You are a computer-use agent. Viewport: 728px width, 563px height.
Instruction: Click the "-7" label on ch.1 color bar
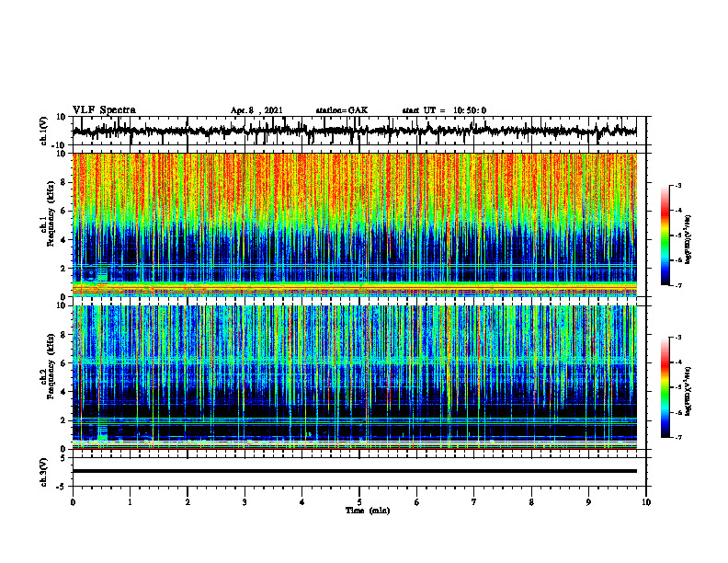click(x=677, y=285)
